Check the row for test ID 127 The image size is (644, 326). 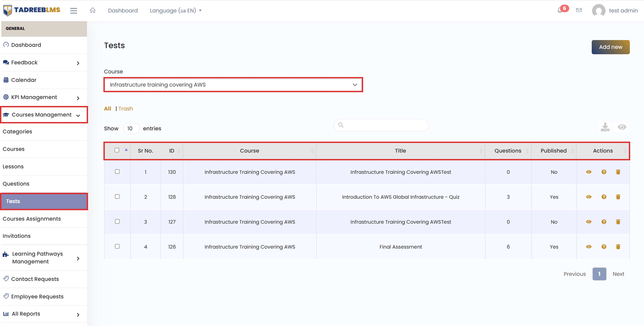tap(117, 222)
